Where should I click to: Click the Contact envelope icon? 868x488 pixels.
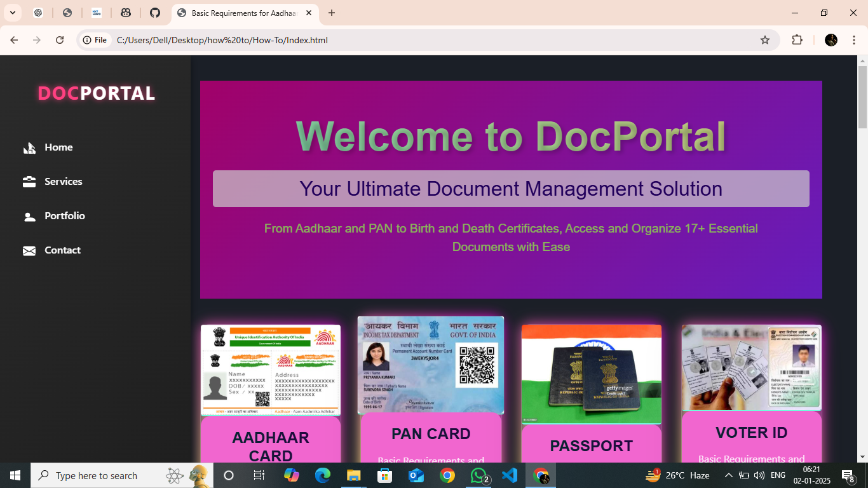(29, 250)
